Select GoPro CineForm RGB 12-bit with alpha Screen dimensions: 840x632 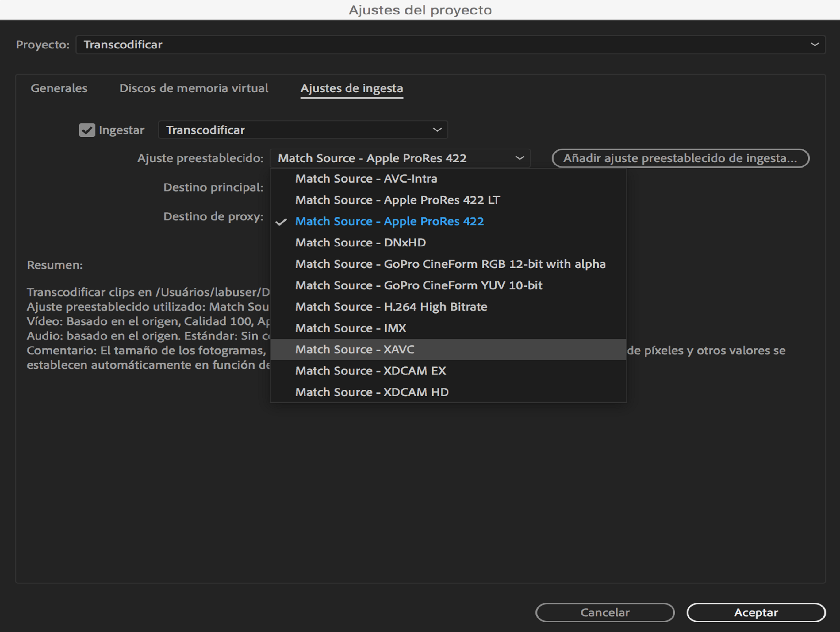pos(450,264)
